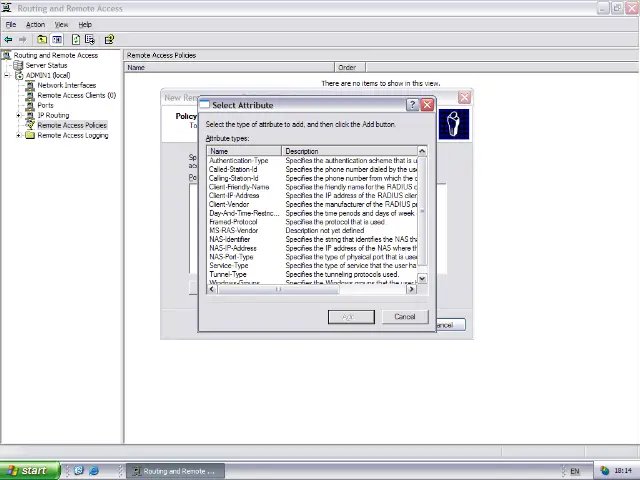The height and width of the screenshot is (480, 640).
Task: Click Cancel in the Select Attribute dialog
Action: pos(405,317)
